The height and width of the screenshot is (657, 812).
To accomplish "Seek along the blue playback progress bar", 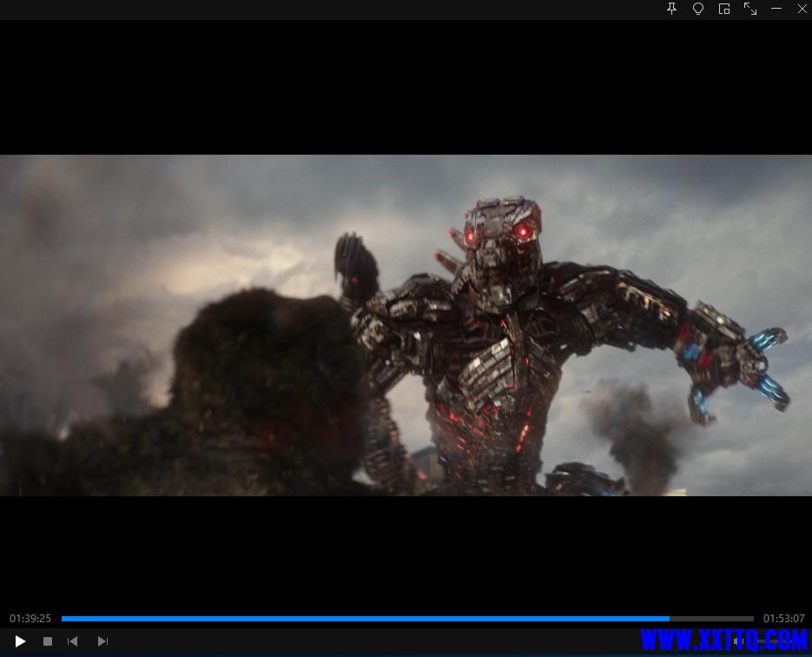I will tap(365, 619).
